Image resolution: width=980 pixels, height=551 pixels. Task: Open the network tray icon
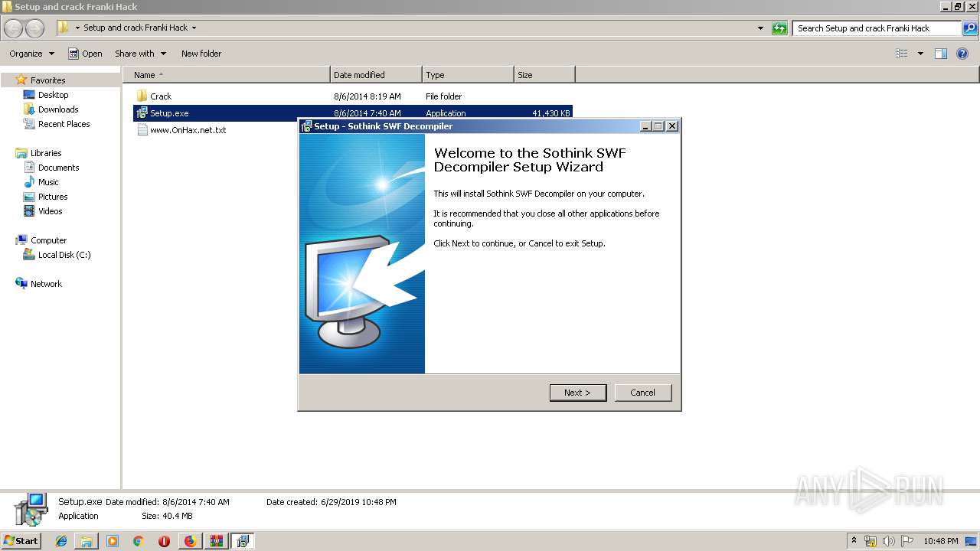pyautogui.click(x=871, y=541)
